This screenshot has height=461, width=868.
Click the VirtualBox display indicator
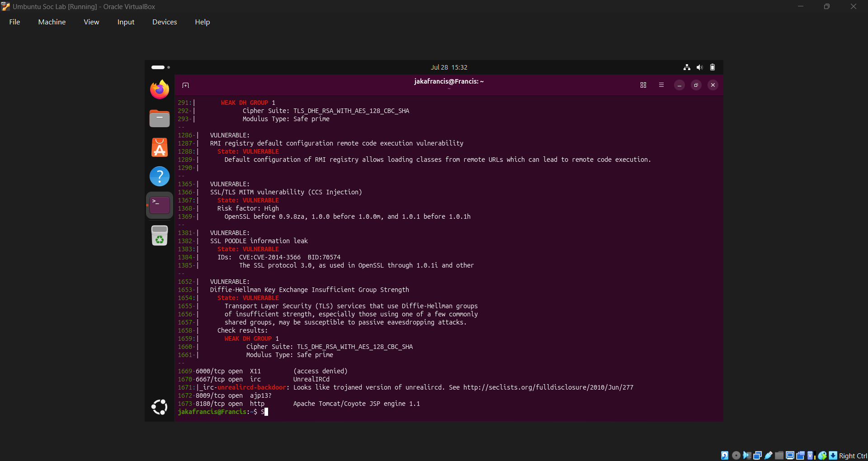pyautogui.click(x=790, y=456)
